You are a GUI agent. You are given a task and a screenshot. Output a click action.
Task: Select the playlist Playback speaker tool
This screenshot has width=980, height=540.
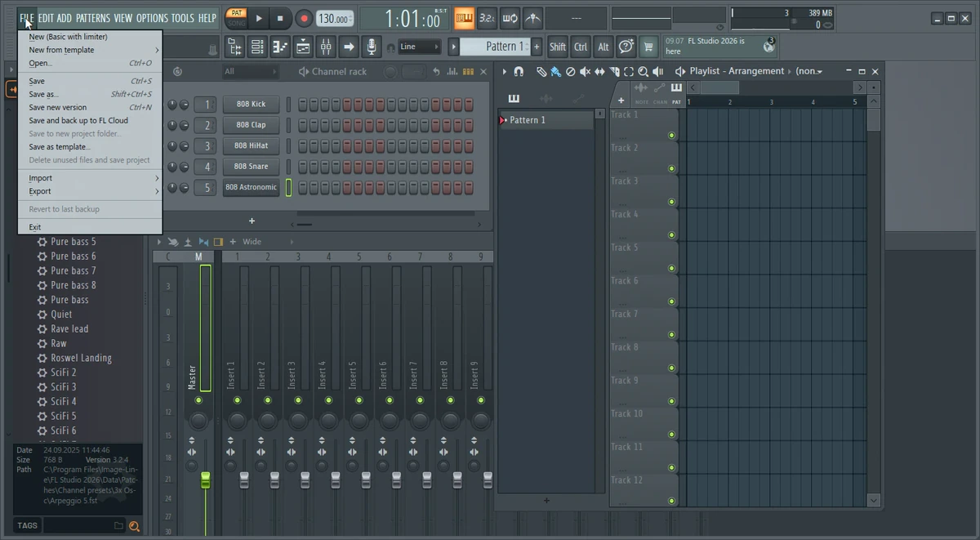coord(657,72)
